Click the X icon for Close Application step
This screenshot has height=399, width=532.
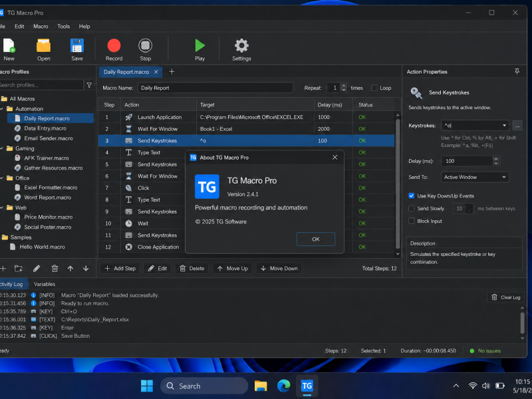coord(128,247)
